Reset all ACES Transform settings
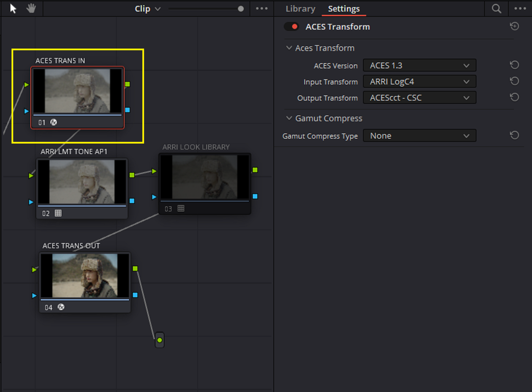This screenshot has height=392, width=532. tap(514, 26)
